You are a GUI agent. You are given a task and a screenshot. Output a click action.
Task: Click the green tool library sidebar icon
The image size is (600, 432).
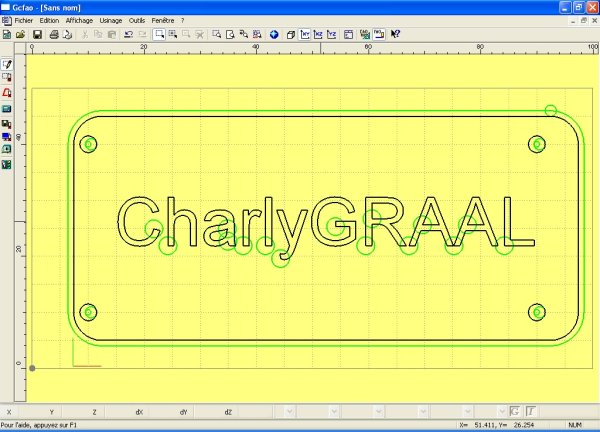[7, 165]
